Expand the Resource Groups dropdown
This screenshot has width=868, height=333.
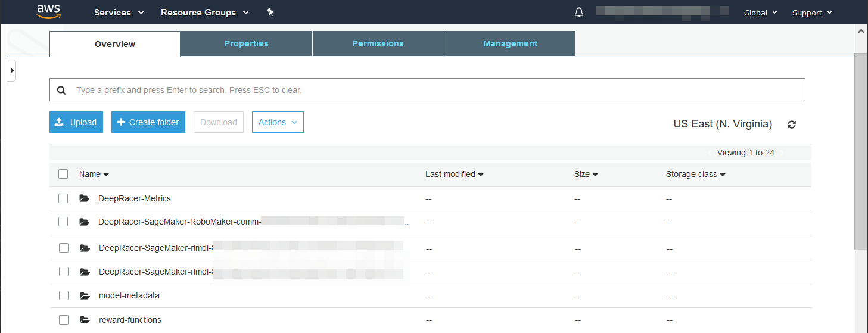204,13
